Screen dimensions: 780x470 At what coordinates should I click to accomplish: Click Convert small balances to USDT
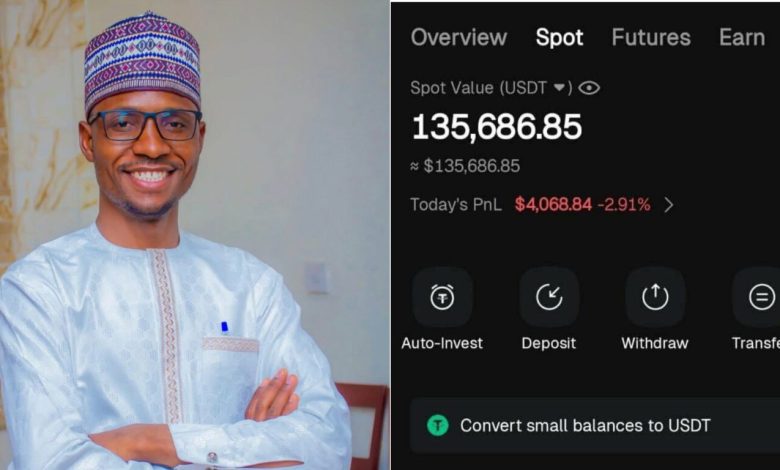coord(585,425)
